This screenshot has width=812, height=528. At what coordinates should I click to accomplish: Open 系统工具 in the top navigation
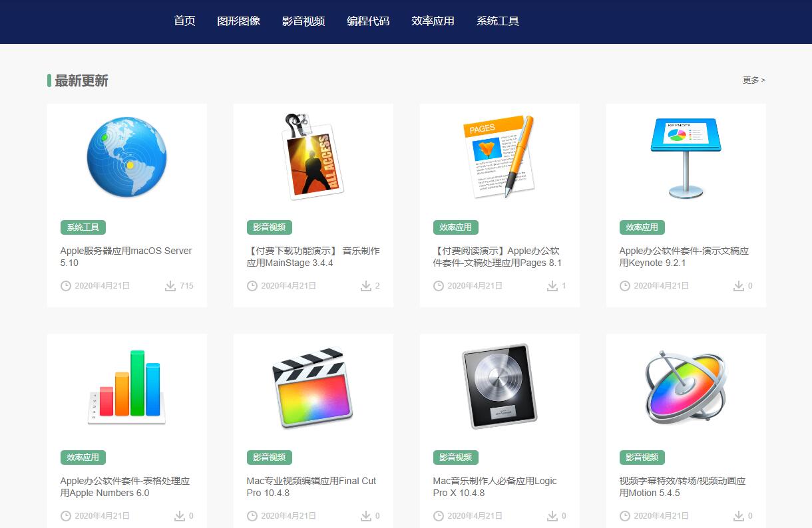(x=497, y=21)
